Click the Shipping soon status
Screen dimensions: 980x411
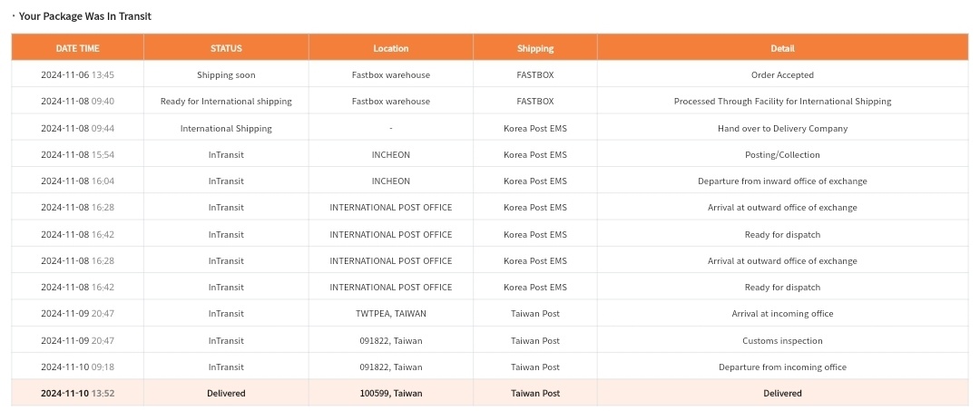pyautogui.click(x=226, y=75)
